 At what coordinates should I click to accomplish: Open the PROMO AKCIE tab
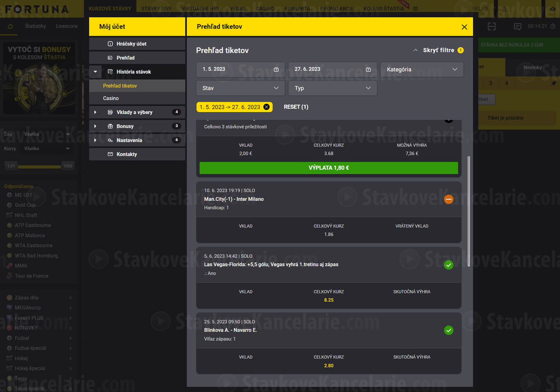pyautogui.click(x=337, y=9)
